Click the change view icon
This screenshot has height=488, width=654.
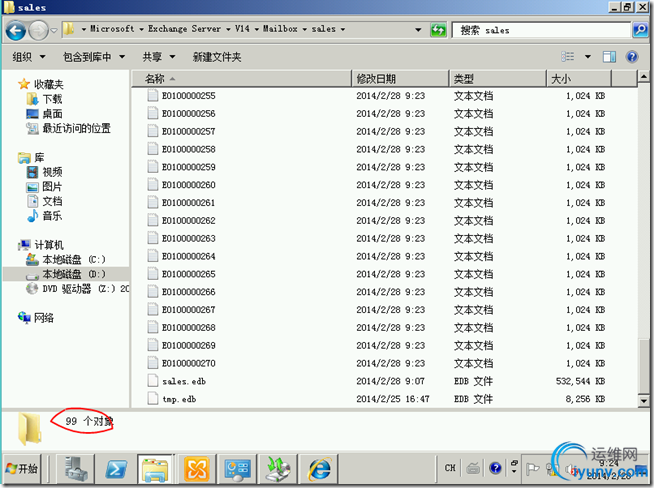567,56
